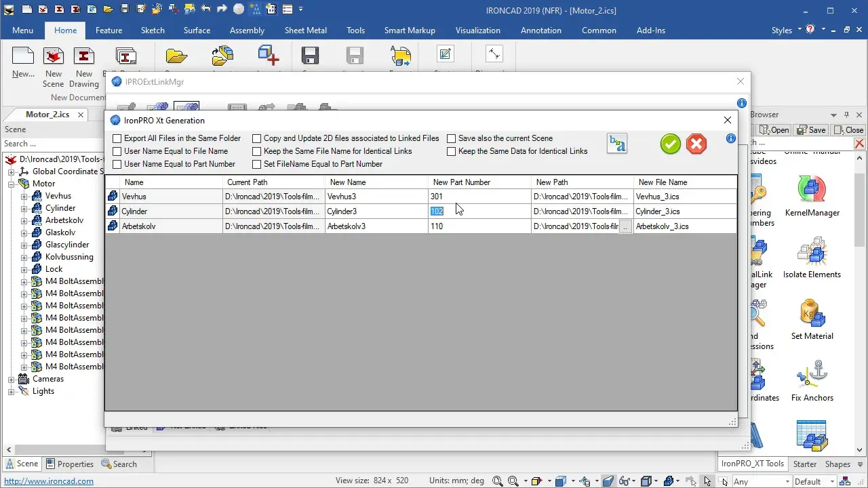Click the red X beside the Browser search
This screenshot has width=868, height=488.
[860, 144]
